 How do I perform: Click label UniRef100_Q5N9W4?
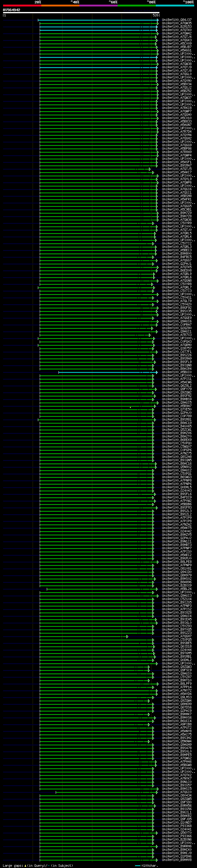[x=176, y=741]
